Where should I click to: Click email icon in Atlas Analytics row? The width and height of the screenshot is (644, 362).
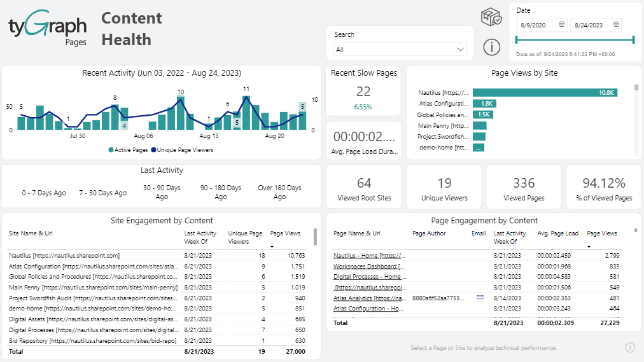(x=480, y=297)
